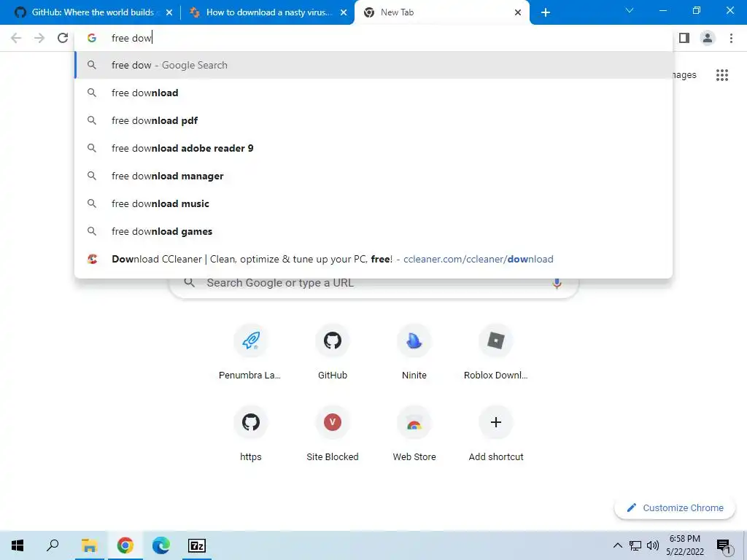Choose the 'free download' suggestion
The height and width of the screenshot is (560, 747).
tap(373, 93)
